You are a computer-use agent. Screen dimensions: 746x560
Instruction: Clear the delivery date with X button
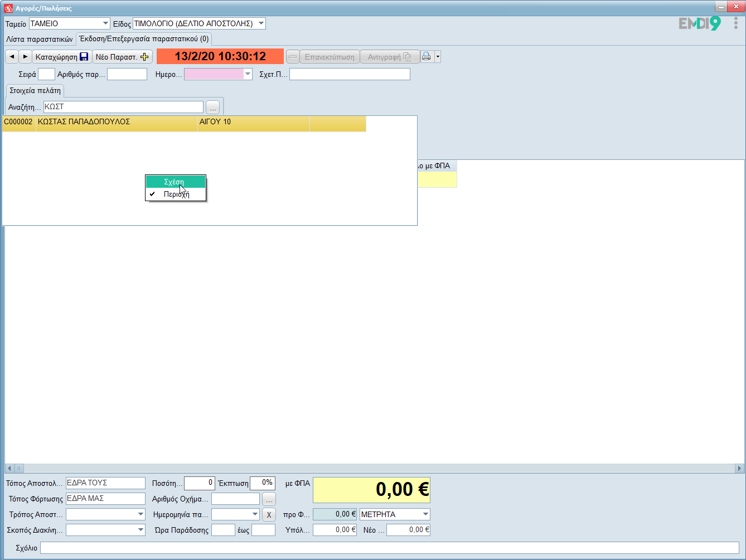click(269, 515)
